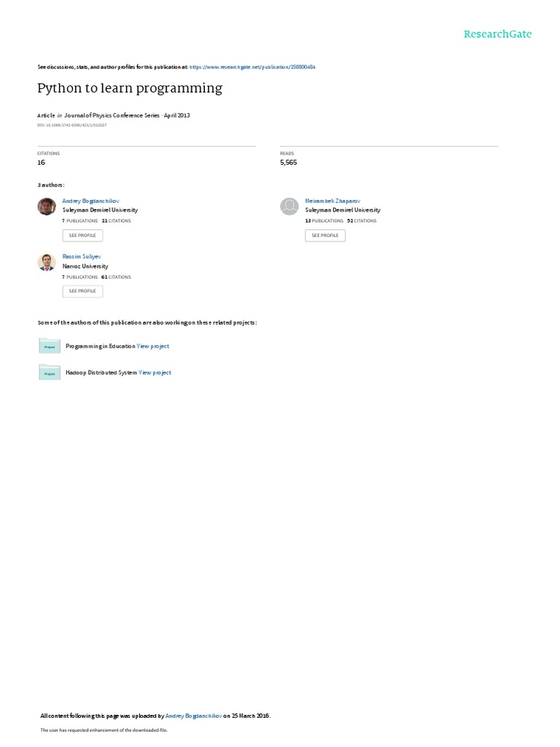Click the citations count 16
The width and height of the screenshot is (560, 747).
[x=42, y=163]
